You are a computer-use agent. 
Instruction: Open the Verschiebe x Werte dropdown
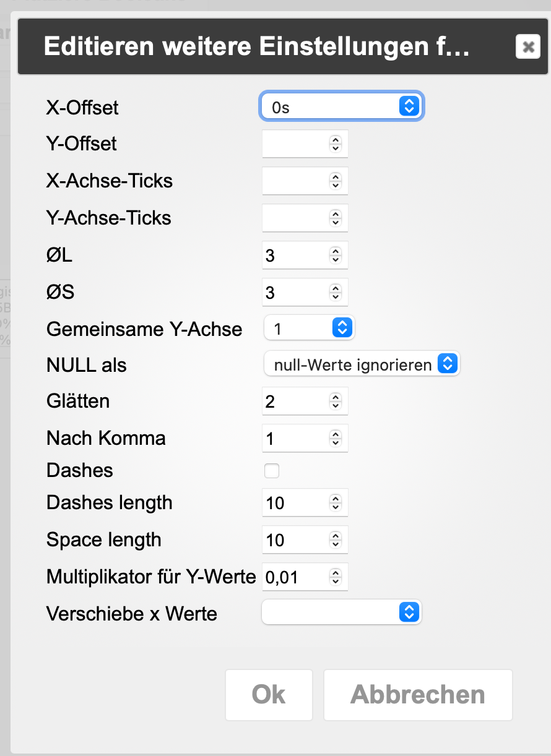pos(342,612)
